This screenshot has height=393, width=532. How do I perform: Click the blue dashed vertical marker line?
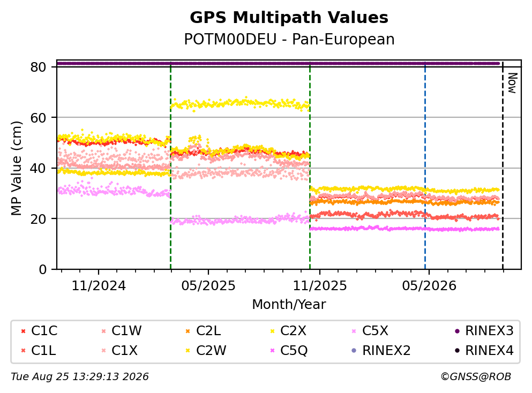click(x=425, y=165)
